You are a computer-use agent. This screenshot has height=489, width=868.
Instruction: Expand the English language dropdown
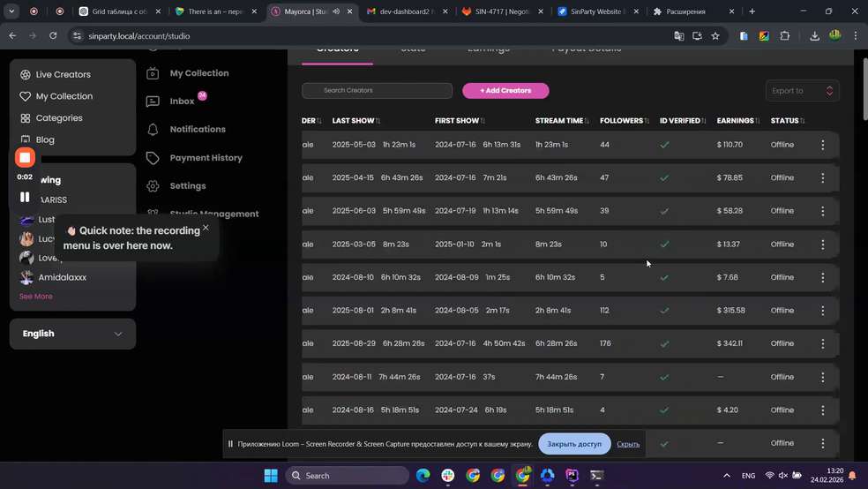pyautogui.click(x=72, y=334)
